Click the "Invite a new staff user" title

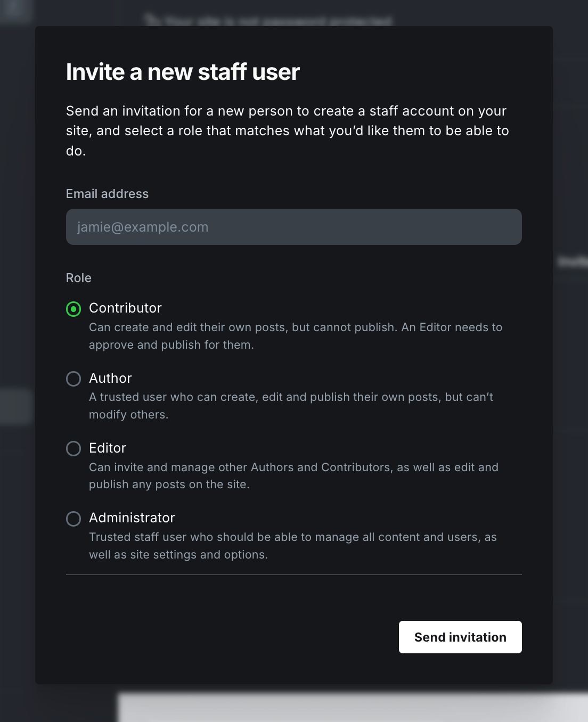click(x=183, y=72)
